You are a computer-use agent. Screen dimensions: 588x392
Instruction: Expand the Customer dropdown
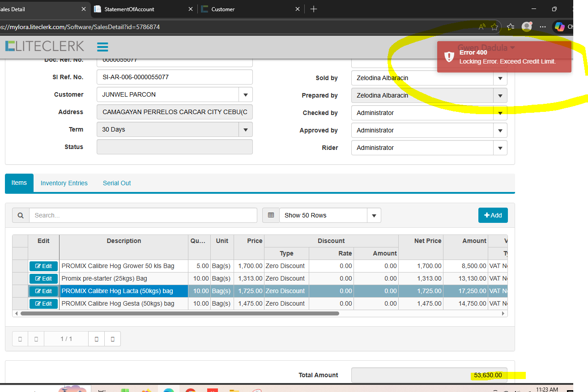coord(245,95)
